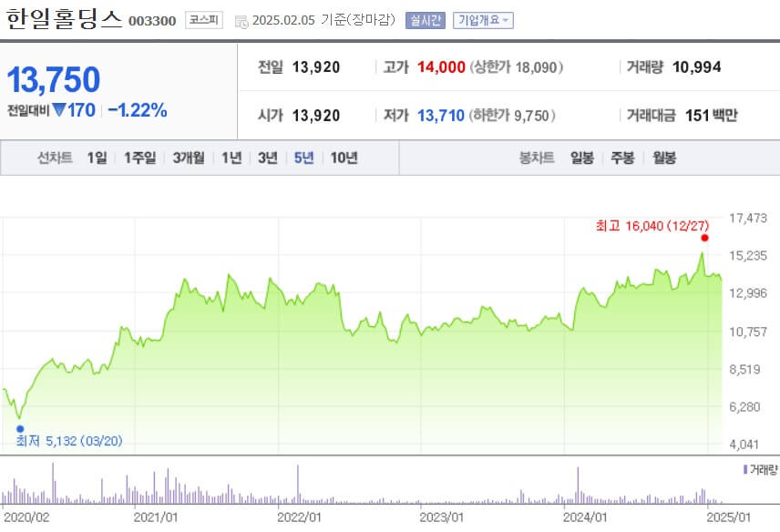Click the 저가 value 13,710
Image resolution: width=780 pixels, height=532 pixels.
pyautogui.click(x=441, y=116)
